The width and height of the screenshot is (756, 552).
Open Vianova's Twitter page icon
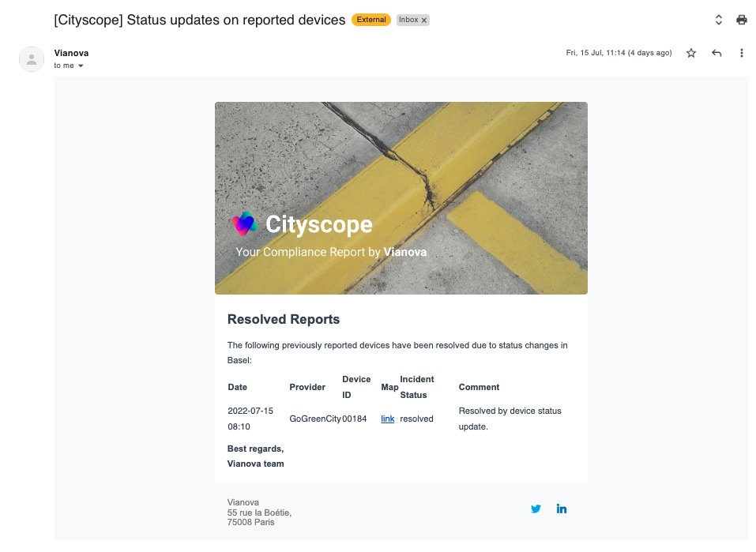(536, 509)
